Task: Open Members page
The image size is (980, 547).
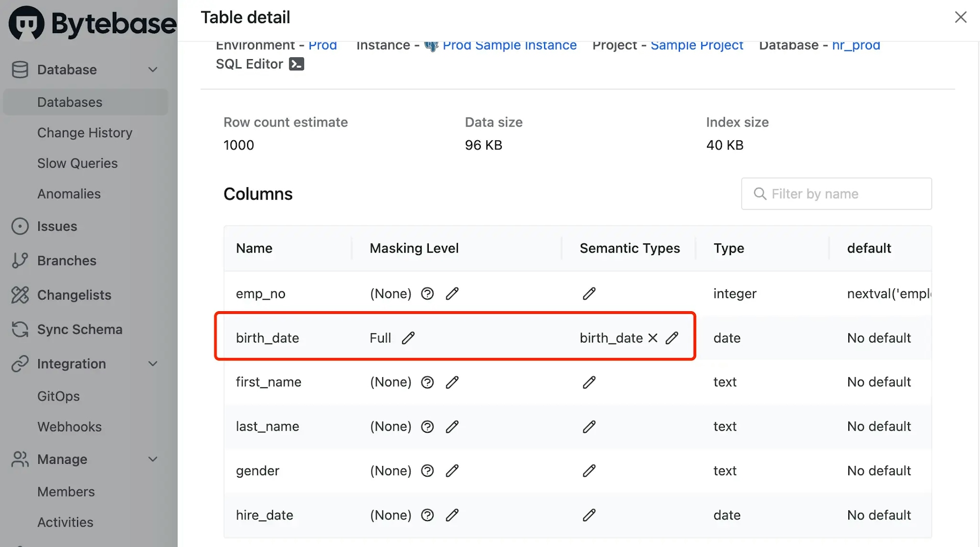Action: [x=66, y=491]
